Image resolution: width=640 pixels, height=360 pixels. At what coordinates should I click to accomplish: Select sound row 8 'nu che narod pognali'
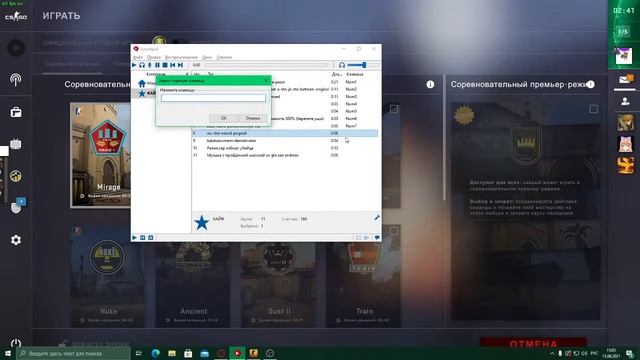(284, 133)
